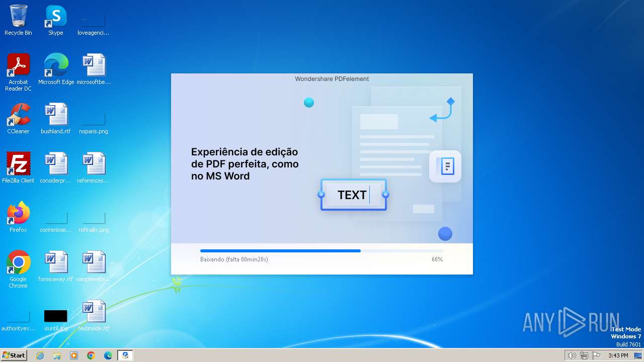644x362 pixels.
Task: Click the Show desktop button
Action: click(x=638, y=355)
